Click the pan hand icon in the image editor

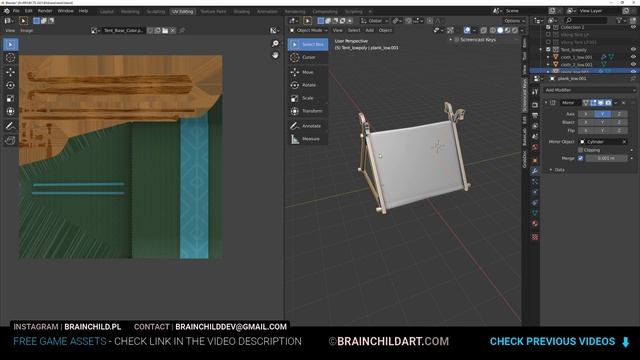[275, 55]
